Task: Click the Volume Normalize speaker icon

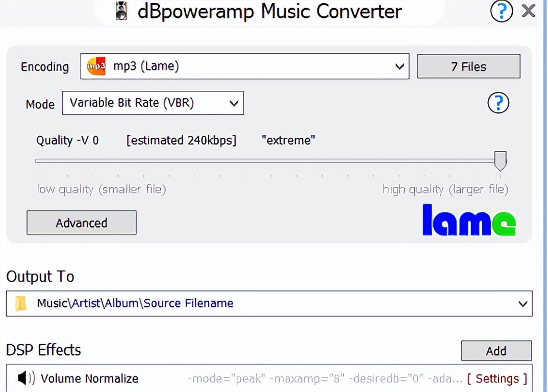Action: tap(26, 378)
